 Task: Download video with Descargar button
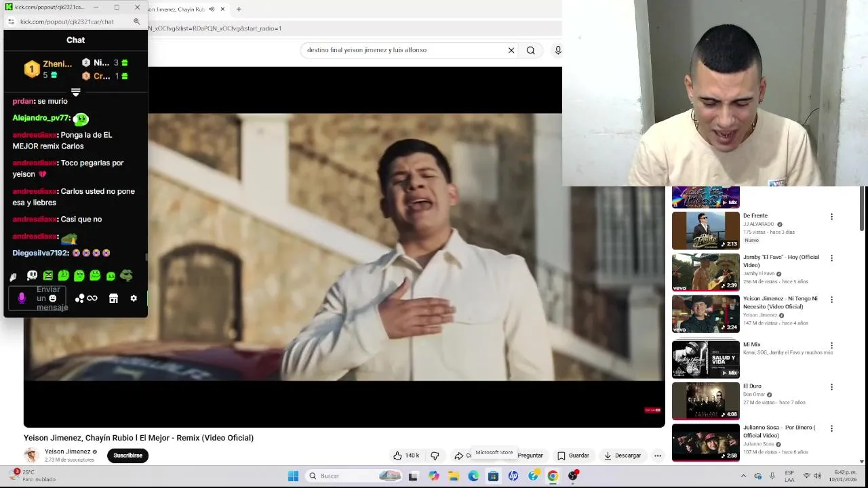[x=623, y=455]
